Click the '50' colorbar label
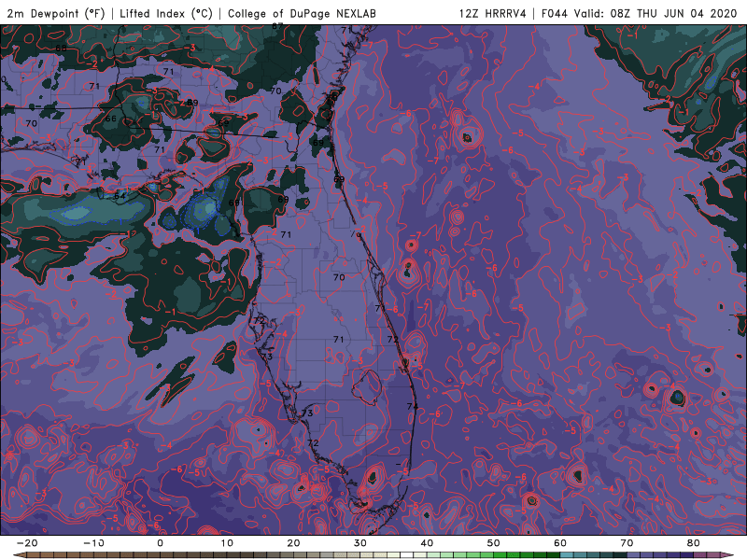Screen dimensions: 747x560 (494, 543)
